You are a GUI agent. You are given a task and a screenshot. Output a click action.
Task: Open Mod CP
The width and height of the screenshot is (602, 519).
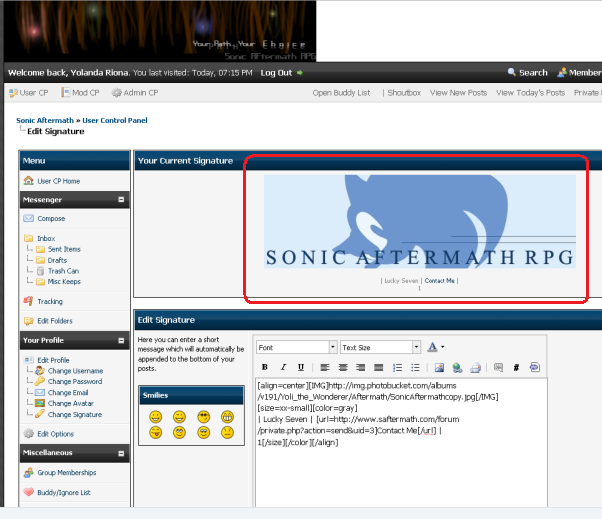81,93
